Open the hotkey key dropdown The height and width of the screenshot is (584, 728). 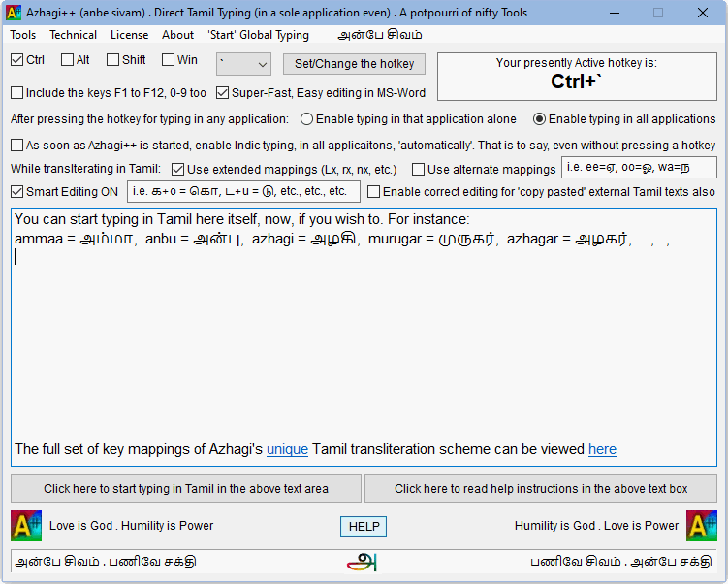click(243, 64)
